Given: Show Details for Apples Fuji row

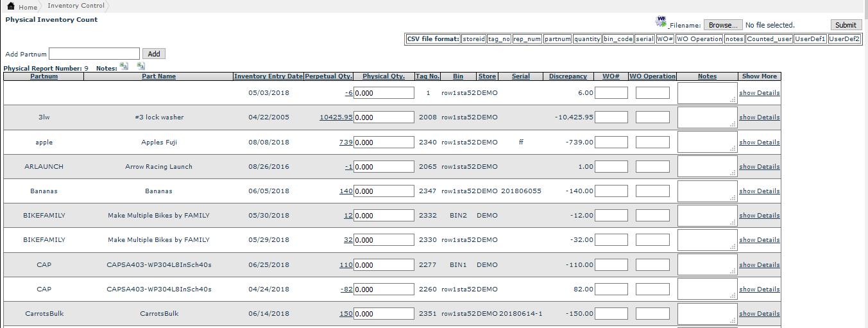Looking at the screenshot, I should pyautogui.click(x=759, y=142).
